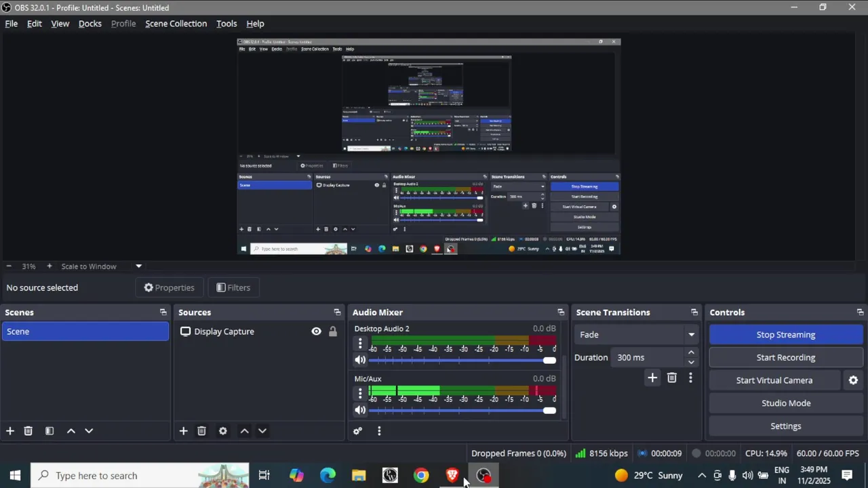Open virtual camera settings gear
The height and width of the screenshot is (488, 868).
pos(854,381)
